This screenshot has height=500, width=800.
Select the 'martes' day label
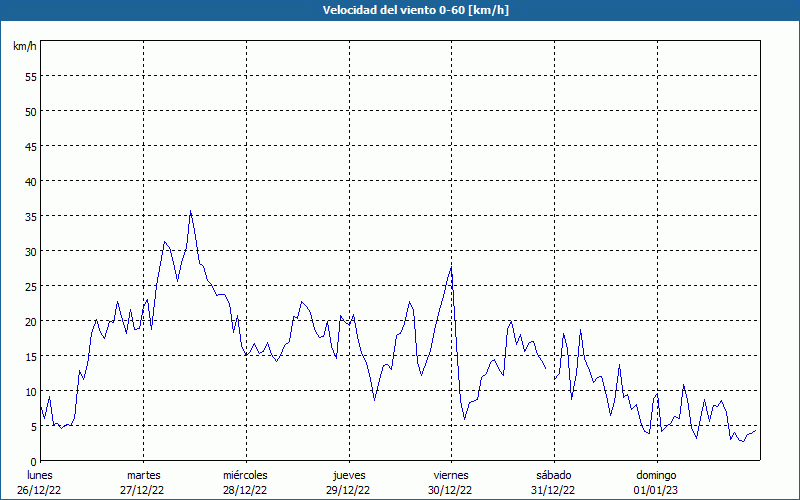pyautogui.click(x=143, y=475)
